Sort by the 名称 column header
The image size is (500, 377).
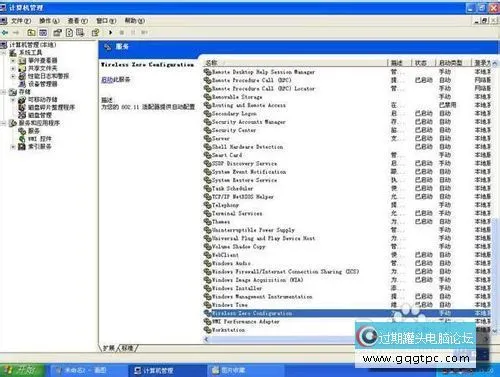click(295, 63)
